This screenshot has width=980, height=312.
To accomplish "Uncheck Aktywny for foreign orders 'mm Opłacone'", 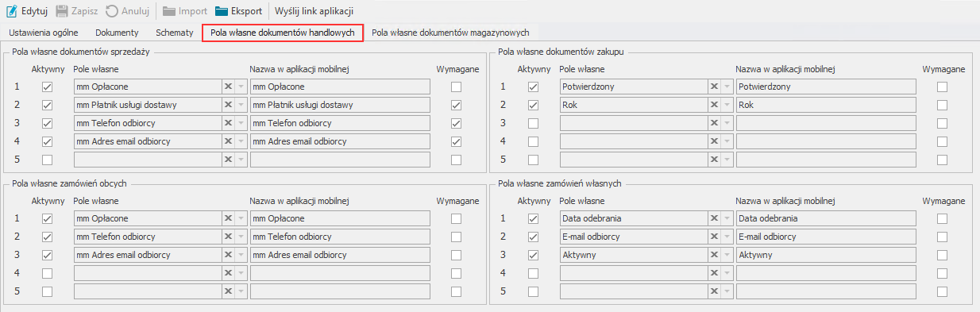I will coord(48,218).
